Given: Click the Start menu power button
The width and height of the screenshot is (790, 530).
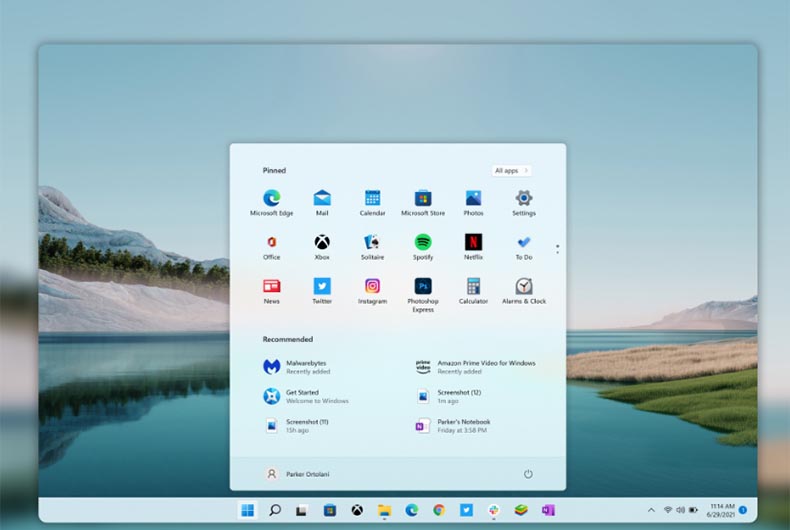Looking at the screenshot, I should pos(528,474).
